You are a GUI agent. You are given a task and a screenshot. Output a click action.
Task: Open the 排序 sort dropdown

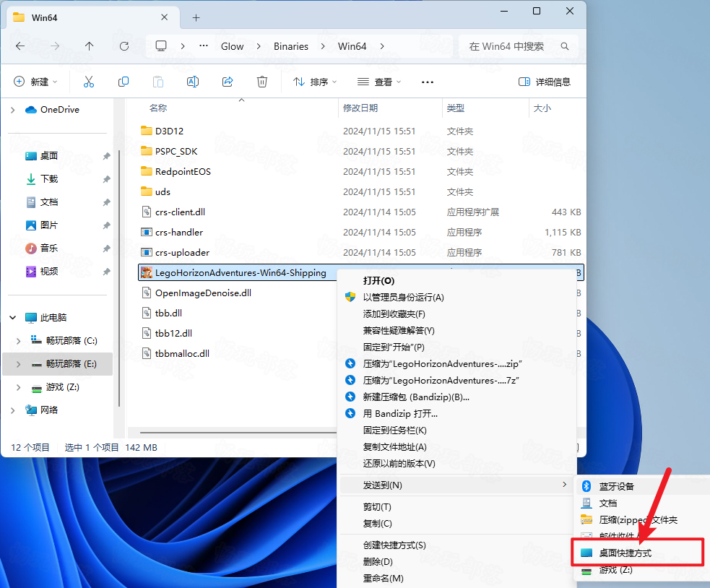tap(315, 82)
